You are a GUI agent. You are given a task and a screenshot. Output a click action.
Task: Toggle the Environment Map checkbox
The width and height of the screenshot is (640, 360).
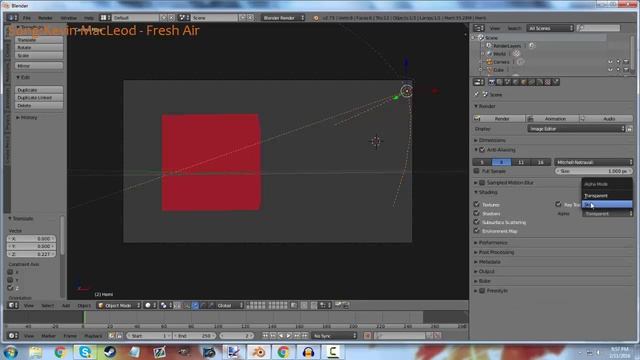pyautogui.click(x=477, y=231)
